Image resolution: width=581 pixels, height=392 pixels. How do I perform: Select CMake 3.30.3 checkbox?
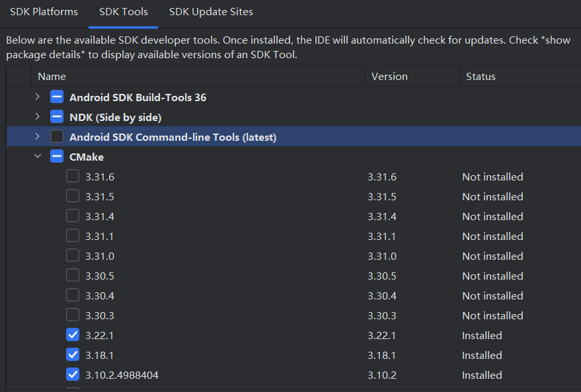click(x=73, y=315)
